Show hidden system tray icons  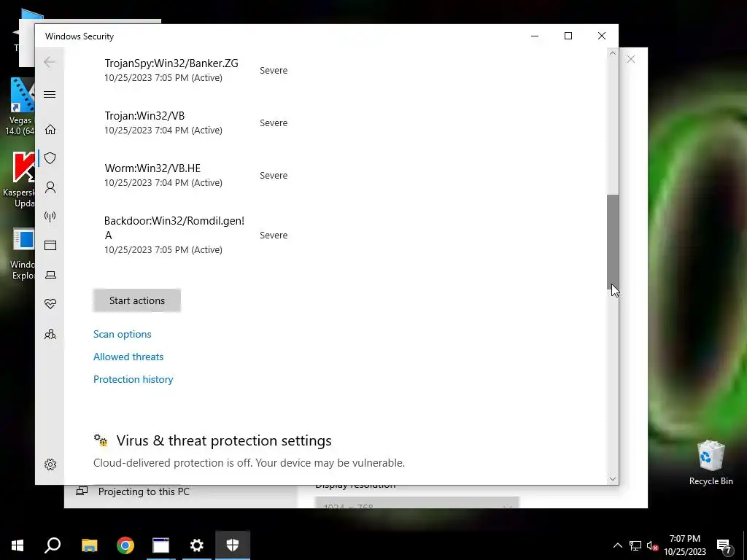[617, 545]
